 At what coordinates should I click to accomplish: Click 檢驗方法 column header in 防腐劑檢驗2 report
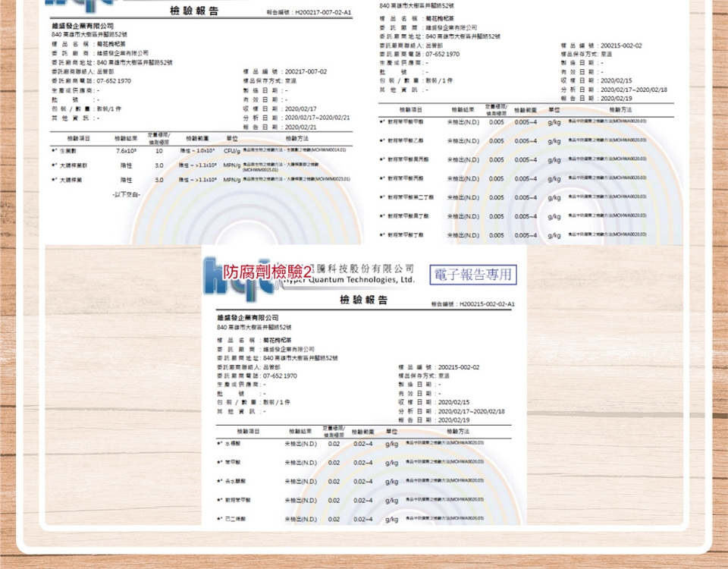(458, 432)
